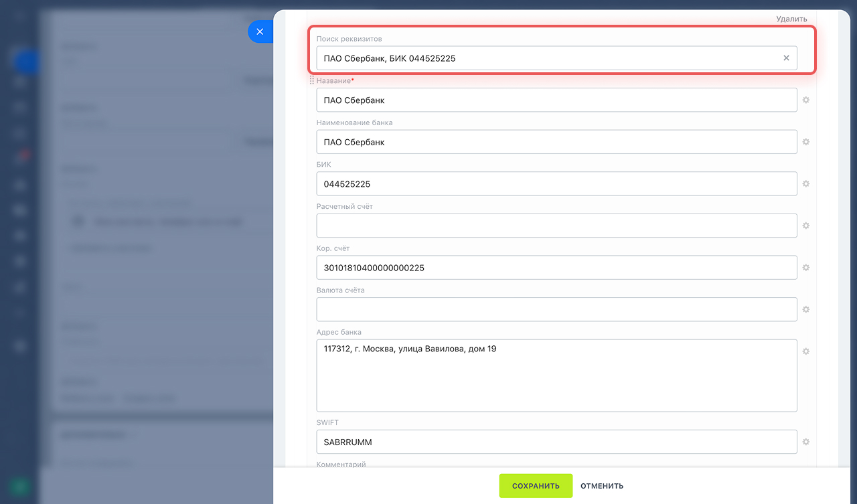
Task: Open gear settings for БИК field
Action: pyautogui.click(x=806, y=183)
